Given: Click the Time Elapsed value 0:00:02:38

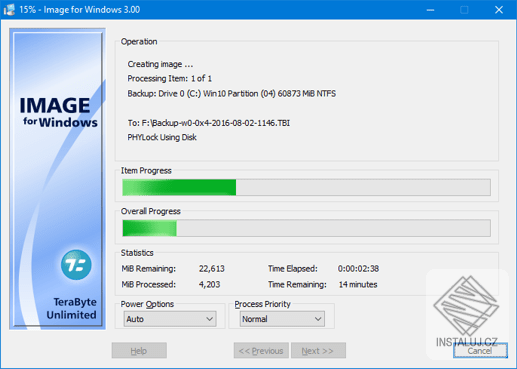Looking at the screenshot, I should pyautogui.click(x=358, y=269).
